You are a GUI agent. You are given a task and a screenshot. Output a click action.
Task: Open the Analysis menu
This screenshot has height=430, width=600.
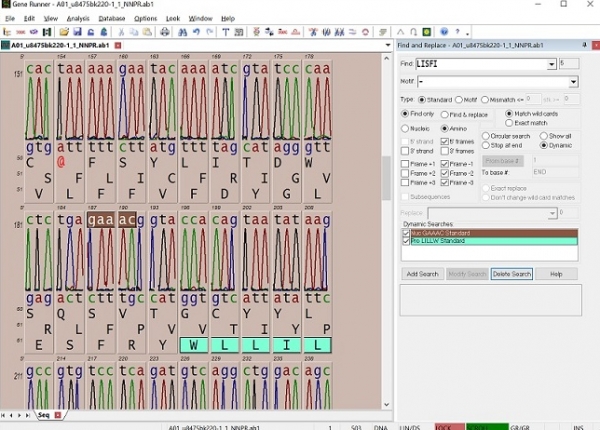pos(78,18)
